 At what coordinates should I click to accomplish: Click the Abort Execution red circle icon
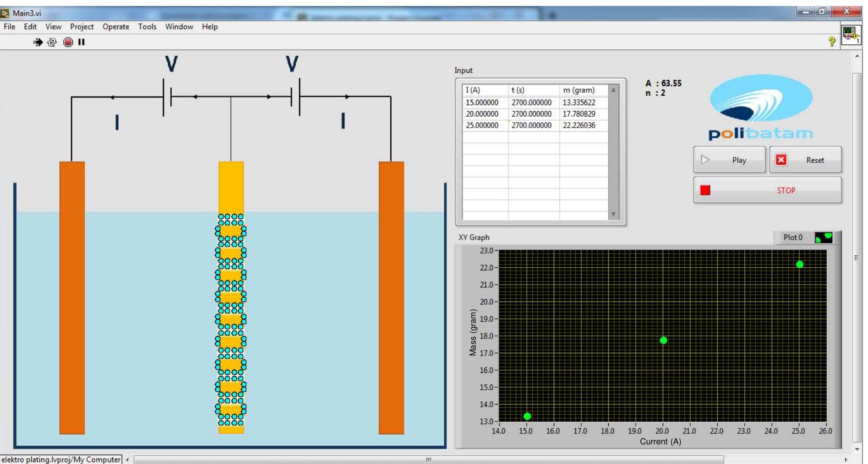point(68,42)
